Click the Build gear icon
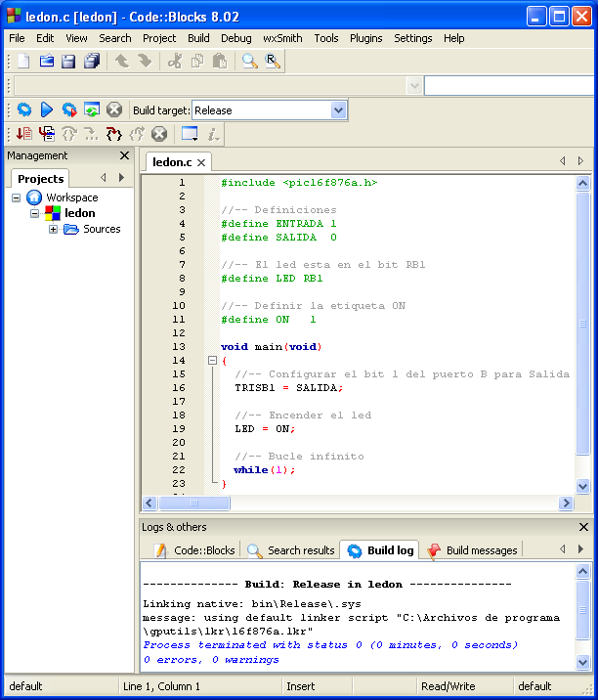The width and height of the screenshot is (598, 700). click(24, 110)
